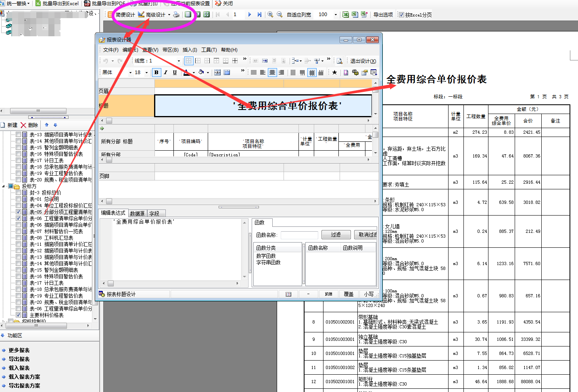Select 数学函数 category
Viewport: 578px width, 392px height.
tap(266, 256)
